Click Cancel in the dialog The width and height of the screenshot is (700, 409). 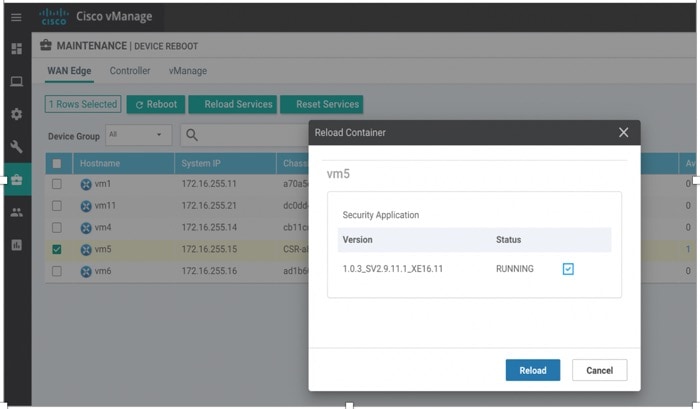click(x=599, y=370)
